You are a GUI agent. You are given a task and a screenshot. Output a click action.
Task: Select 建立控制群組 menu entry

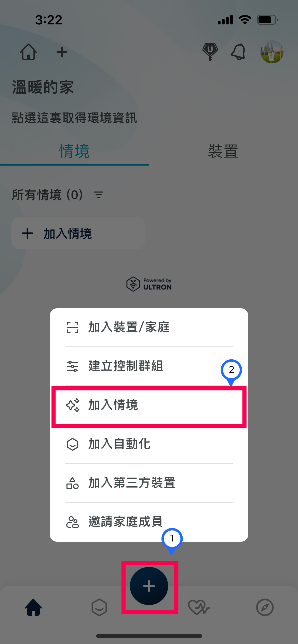pyautogui.click(x=149, y=366)
